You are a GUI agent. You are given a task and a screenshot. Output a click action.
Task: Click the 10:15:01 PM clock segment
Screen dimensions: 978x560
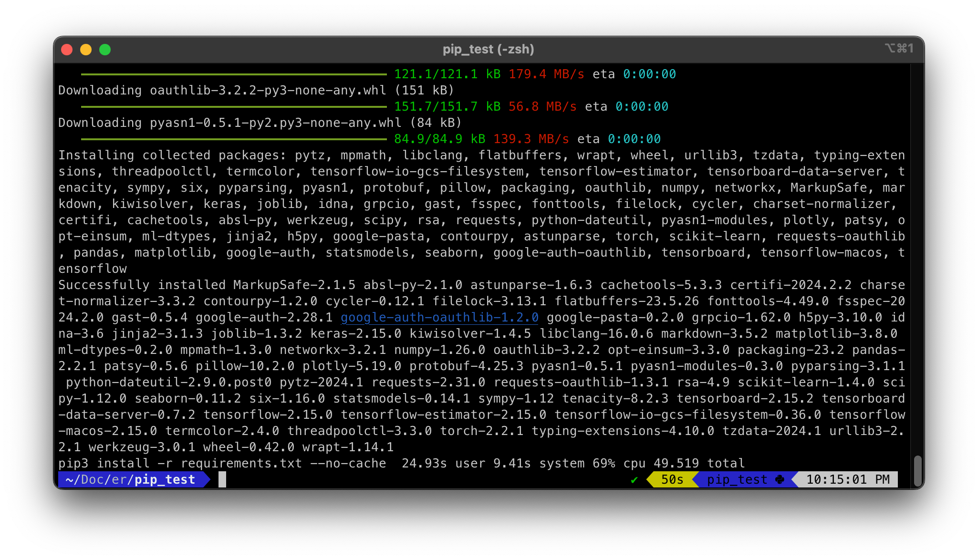847,479
